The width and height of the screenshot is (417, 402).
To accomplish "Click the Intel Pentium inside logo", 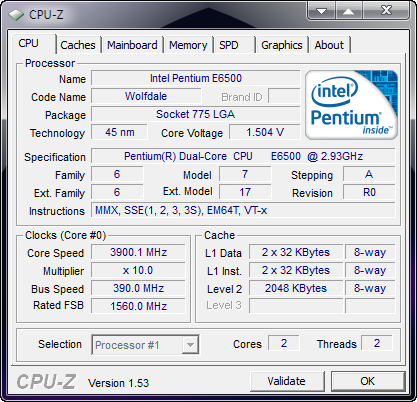I will 351,105.
